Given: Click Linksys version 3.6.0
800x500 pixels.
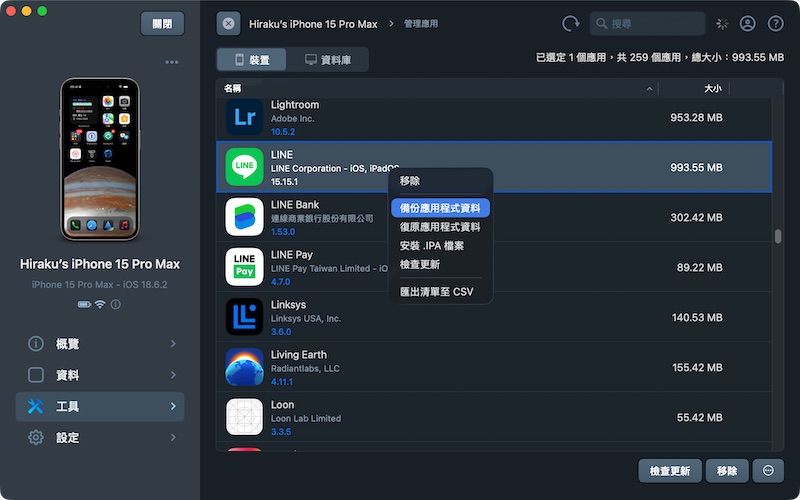Looking at the screenshot, I should (281, 332).
